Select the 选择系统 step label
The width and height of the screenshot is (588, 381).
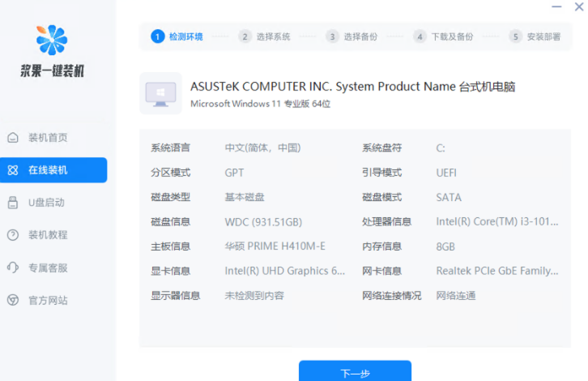(274, 36)
